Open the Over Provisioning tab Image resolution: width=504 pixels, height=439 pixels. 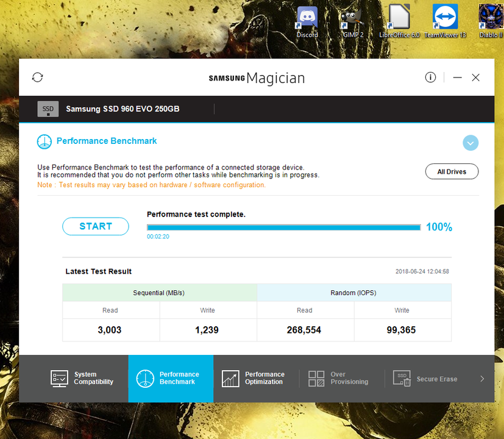342,379
